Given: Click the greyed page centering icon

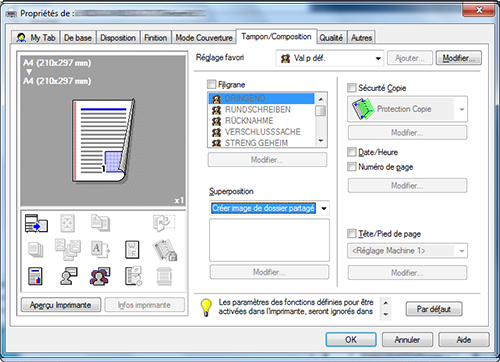Looking at the screenshot, I should (67, 223).
